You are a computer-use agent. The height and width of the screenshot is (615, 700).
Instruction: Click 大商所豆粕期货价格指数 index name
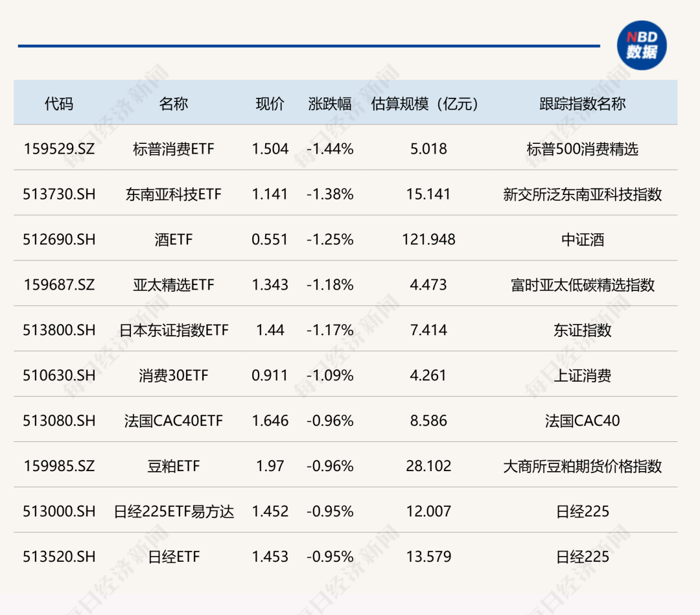click(582, 467)
